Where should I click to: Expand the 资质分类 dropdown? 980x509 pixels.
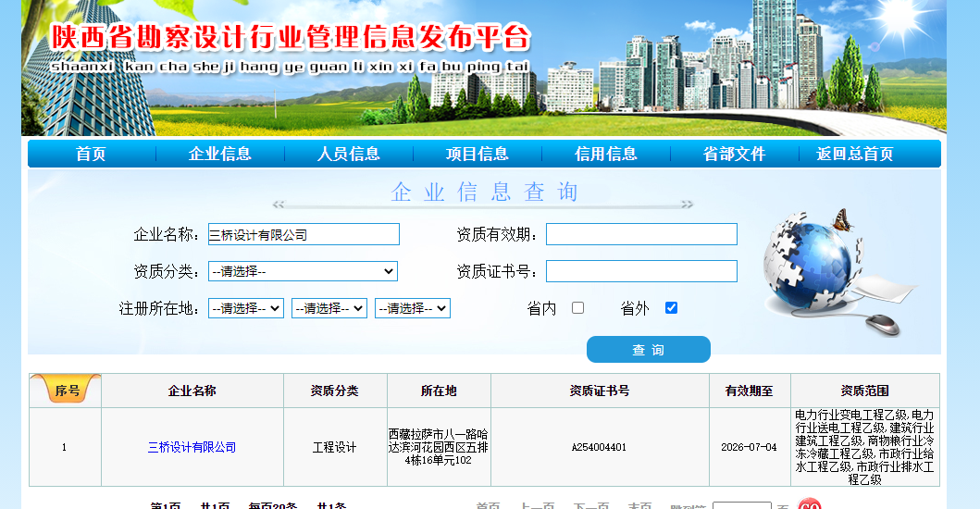coord(303,271)
